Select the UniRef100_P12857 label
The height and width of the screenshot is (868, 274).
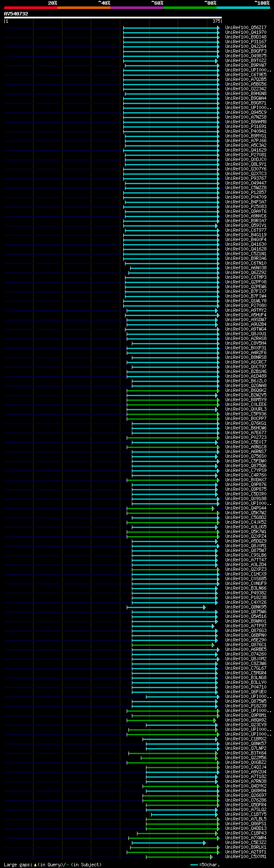246,192
